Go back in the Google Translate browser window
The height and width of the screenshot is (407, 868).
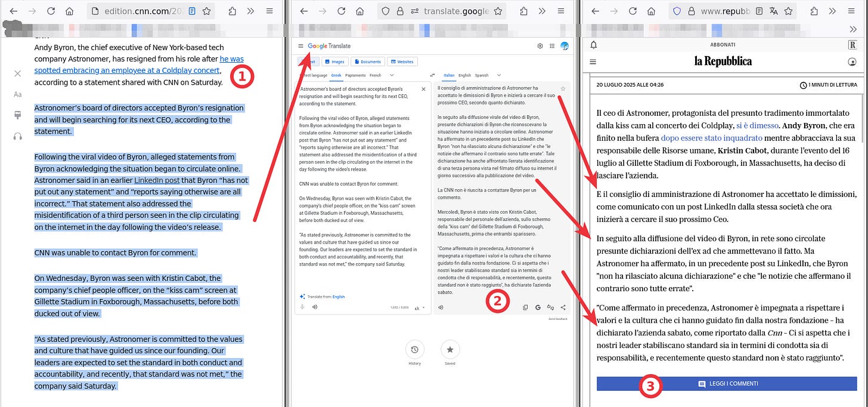(304, 11)
